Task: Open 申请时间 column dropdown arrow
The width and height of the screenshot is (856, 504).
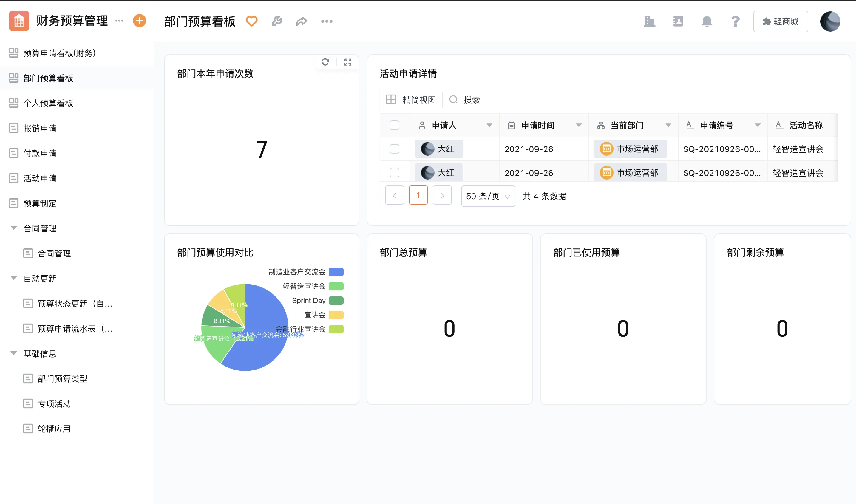Action: coord(579,125)
